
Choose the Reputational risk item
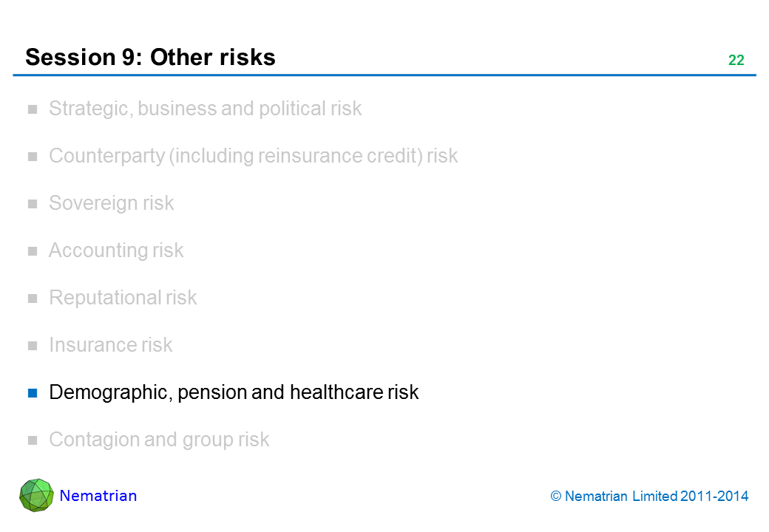click(123, 298)
